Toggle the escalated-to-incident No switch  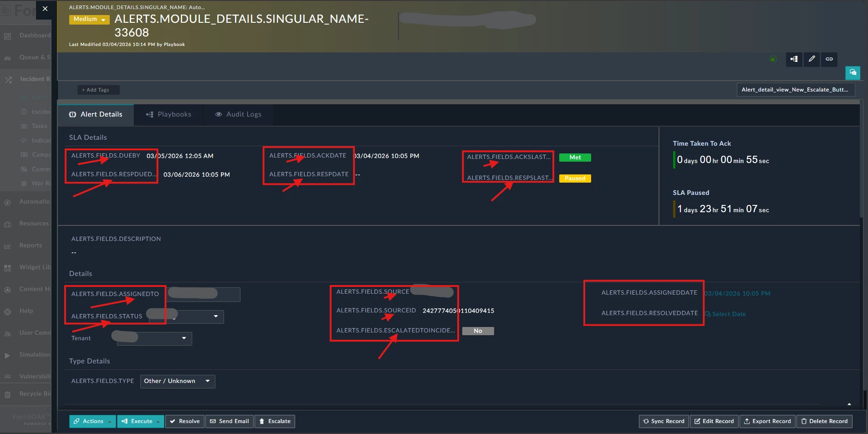point(478,331)
